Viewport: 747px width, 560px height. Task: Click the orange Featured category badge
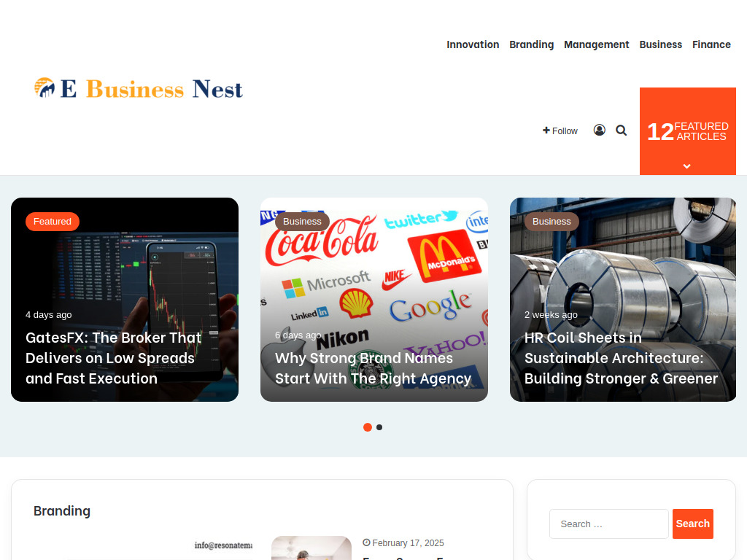53,222
